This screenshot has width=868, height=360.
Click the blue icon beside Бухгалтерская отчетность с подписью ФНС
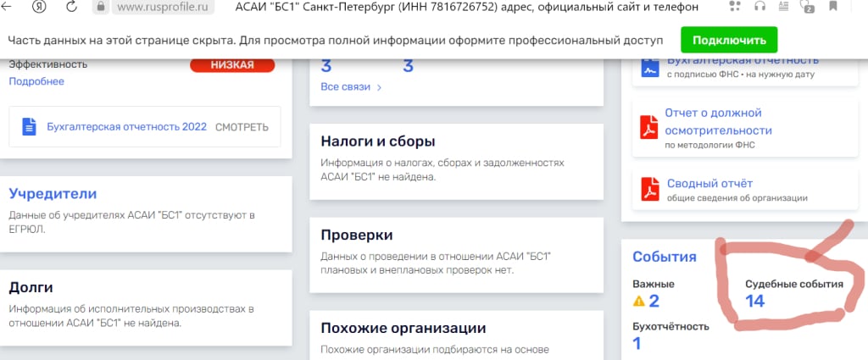(648, 68)
